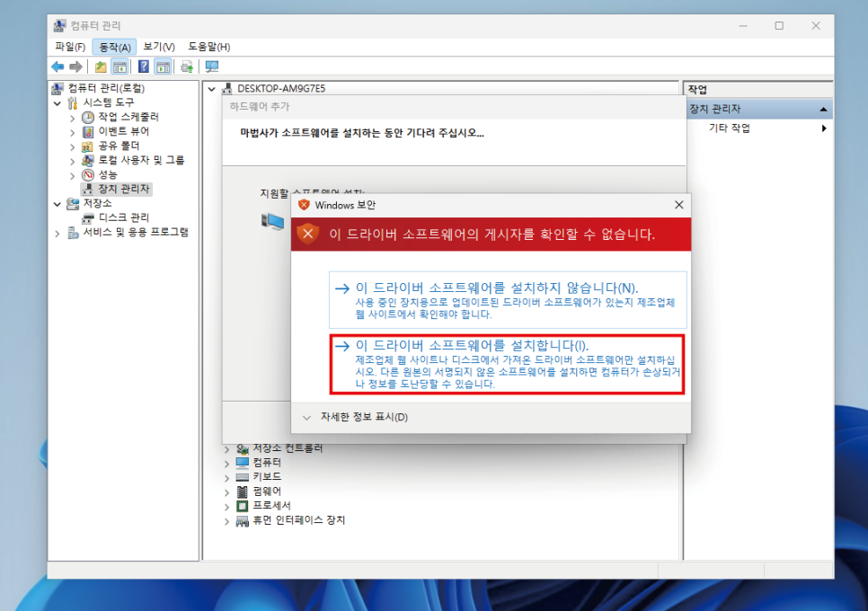
Task: Expand the 작업 스케줄러 node
Action: pos(73,118)
